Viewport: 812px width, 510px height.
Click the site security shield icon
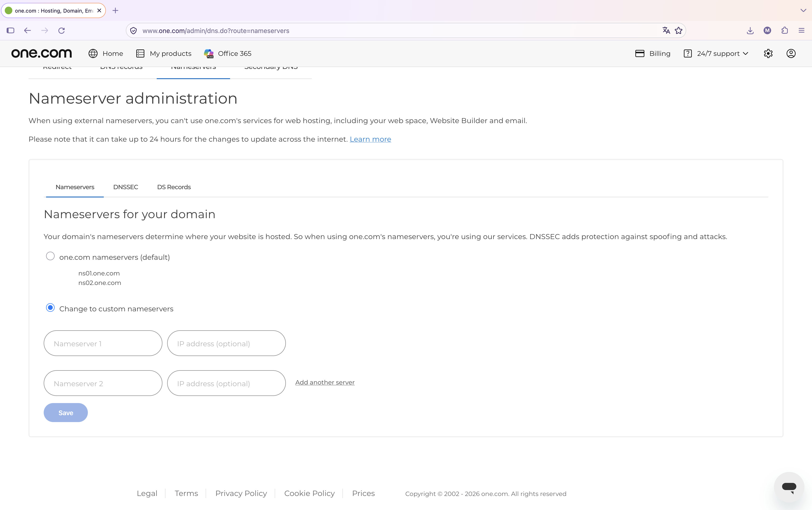click(x=133, y=31)
